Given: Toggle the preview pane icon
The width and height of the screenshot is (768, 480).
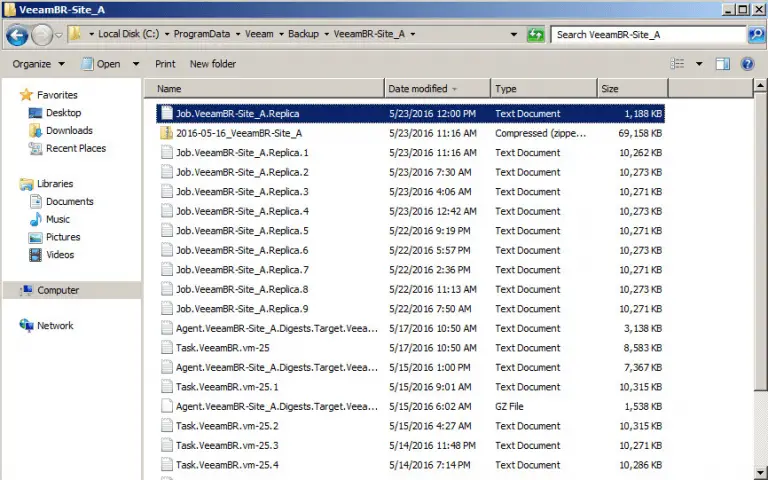Looking at the screenshot, I should pos(723,64).
